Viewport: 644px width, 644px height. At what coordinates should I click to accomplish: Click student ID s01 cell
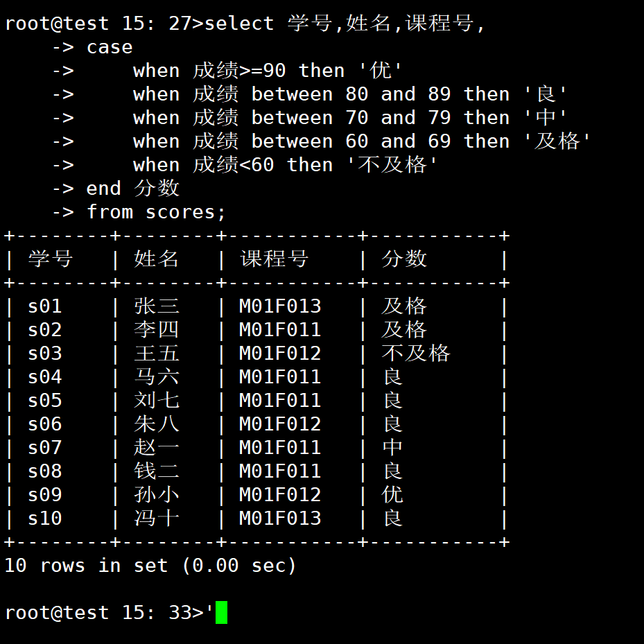pyautogui.click(x=45, y=306)
